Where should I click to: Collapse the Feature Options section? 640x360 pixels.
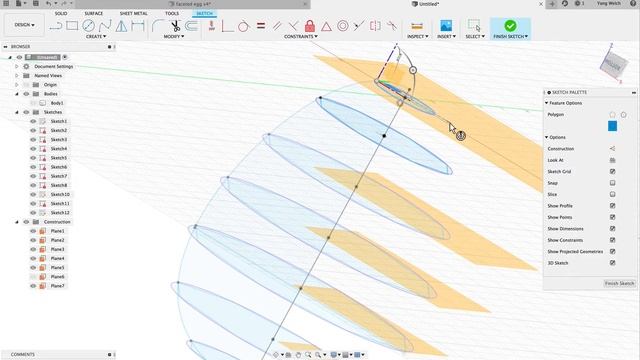[x=547, y=103]
